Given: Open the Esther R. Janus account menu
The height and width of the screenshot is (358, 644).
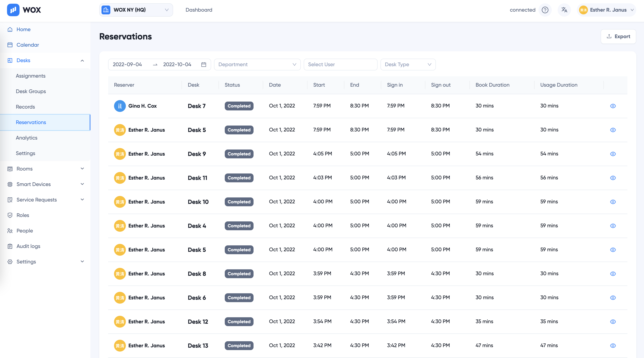Looking at the screenshot, I should tap(607, 10).
